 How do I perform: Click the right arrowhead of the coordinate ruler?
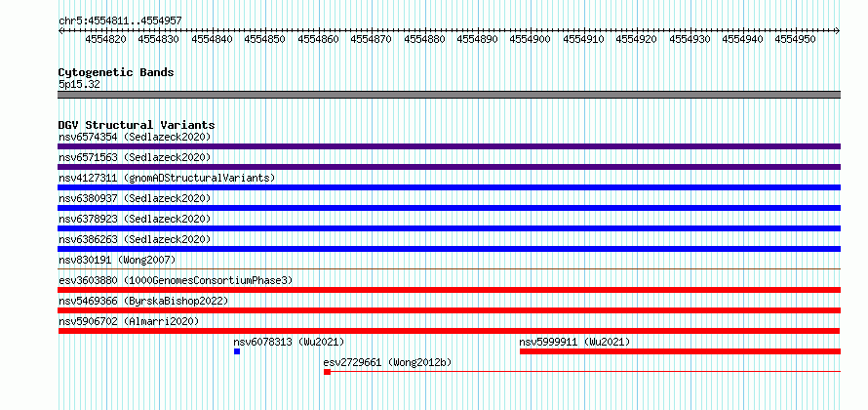838,31
